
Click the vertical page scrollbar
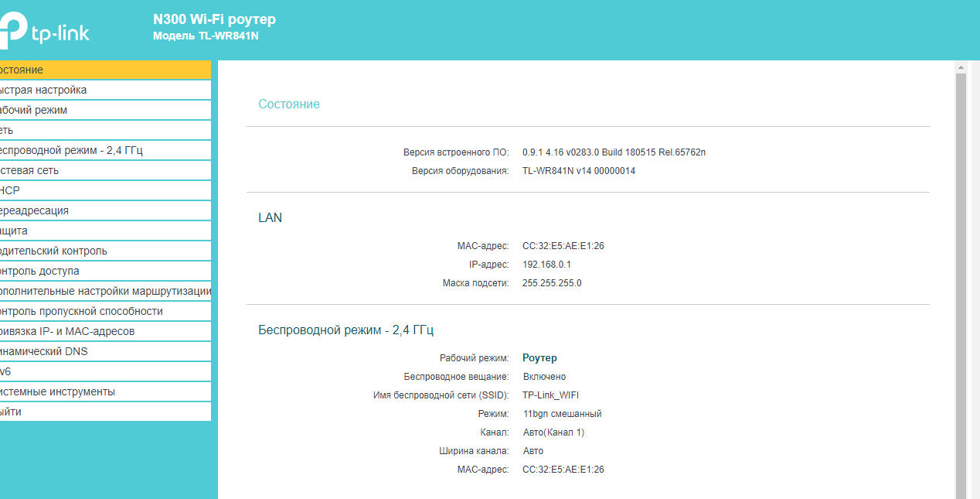tap(961, 286)
